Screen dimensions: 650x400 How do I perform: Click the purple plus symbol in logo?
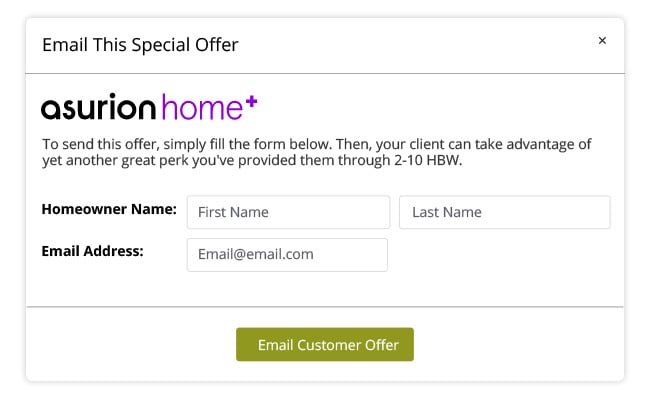click(x=251, y=100)
